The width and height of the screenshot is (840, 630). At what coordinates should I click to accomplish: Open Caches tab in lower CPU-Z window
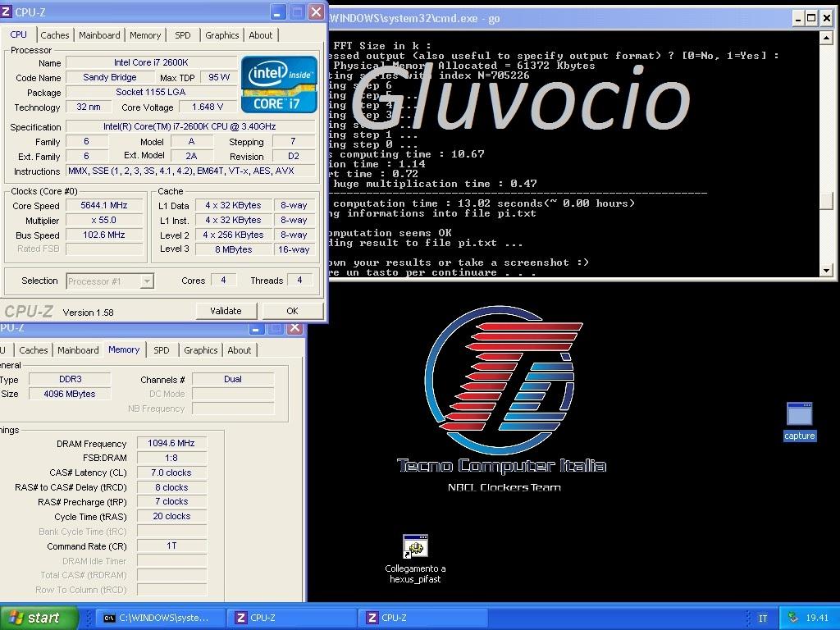pyautogui.click(x=33, y=350)
